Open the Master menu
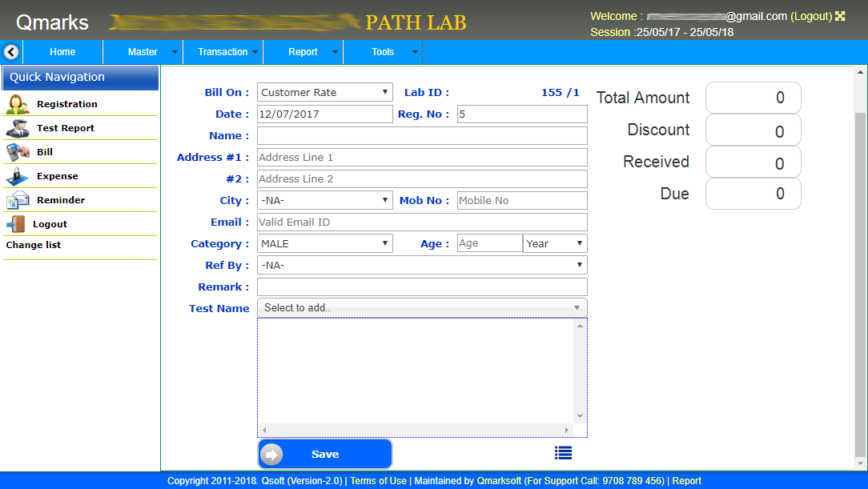868x489 pixels. (x=143, y=51)
